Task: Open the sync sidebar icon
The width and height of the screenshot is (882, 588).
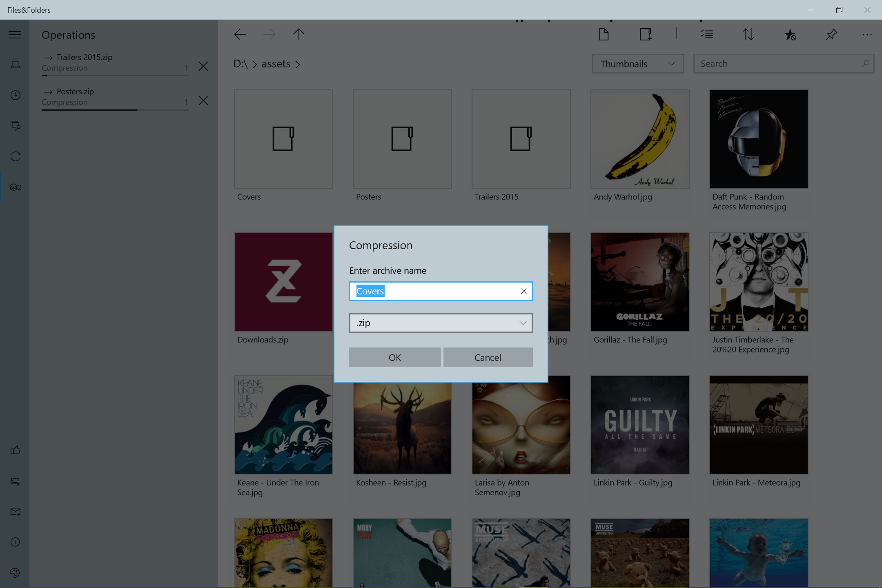Action: pyautogui.click(x=15, y=156)
